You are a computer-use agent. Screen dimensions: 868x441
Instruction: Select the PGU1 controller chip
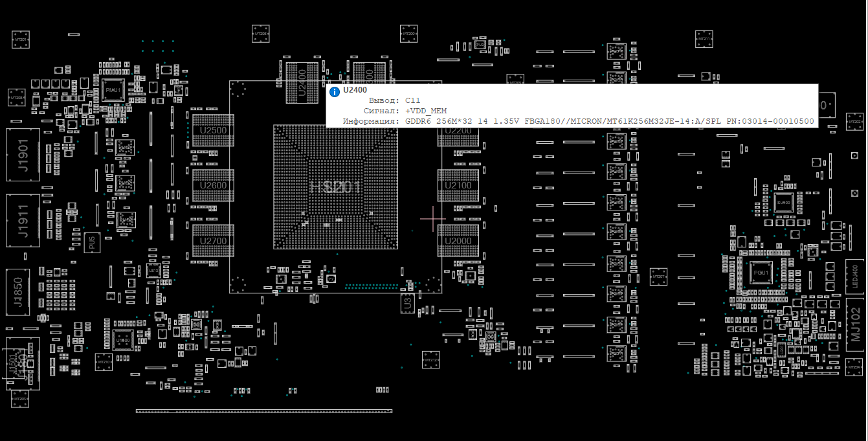point(761,273)
